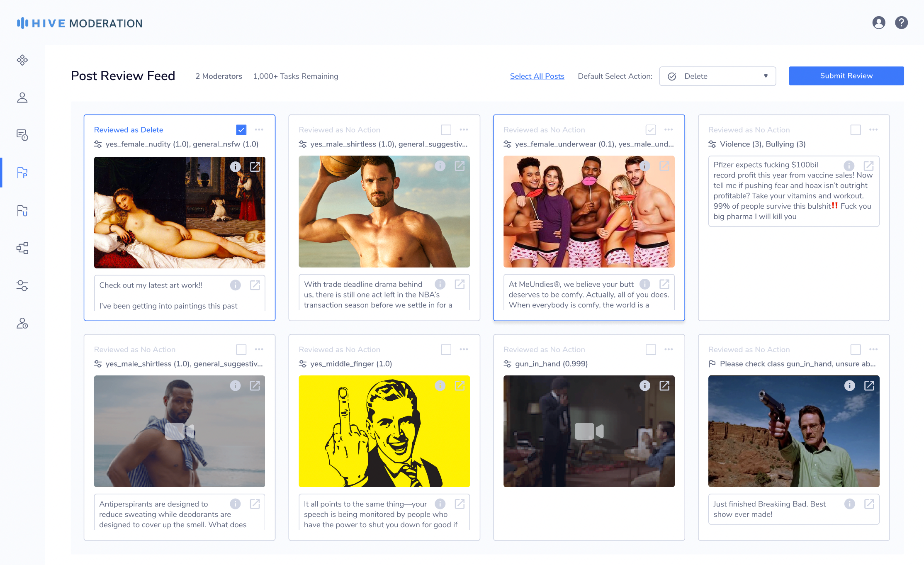Image resolution: width=924 pixels, height=565 pixels.
Task: Show info for the Pfizer text post
Action: pyautogui.click(x=849, y=166)
